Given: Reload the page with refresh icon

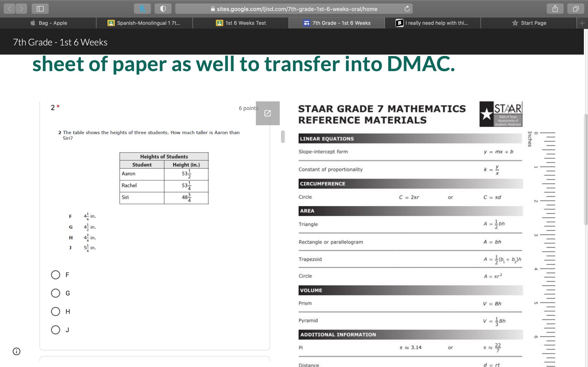Looking at the screenshot, I should point(407,9).
